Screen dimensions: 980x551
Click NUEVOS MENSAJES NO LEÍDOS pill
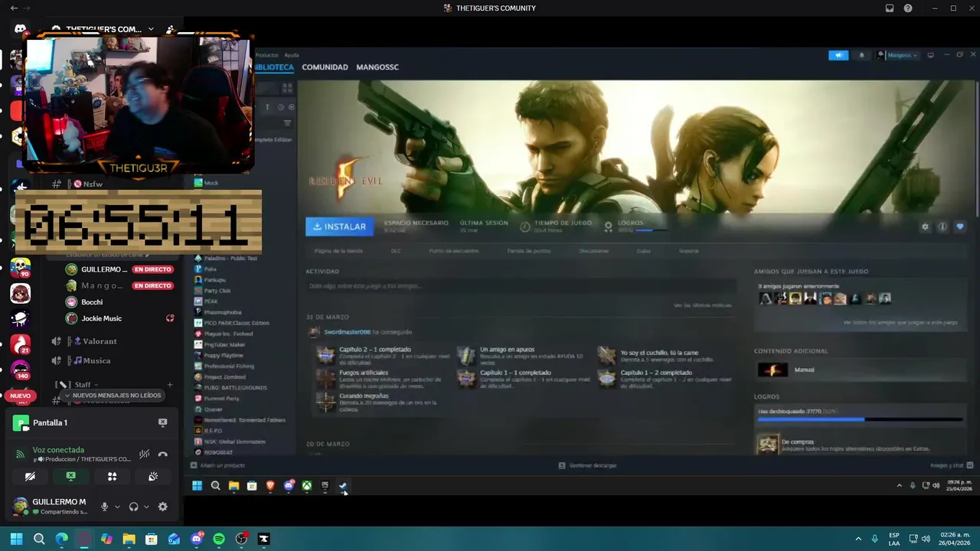113,396
